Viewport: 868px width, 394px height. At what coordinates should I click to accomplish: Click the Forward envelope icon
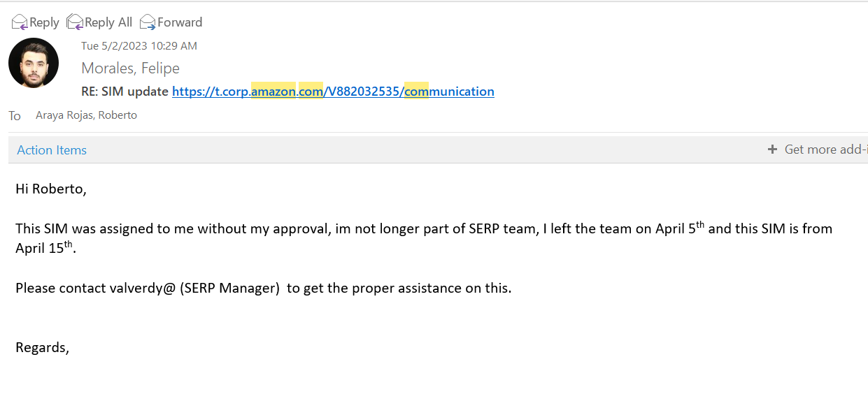click(148, 22)
